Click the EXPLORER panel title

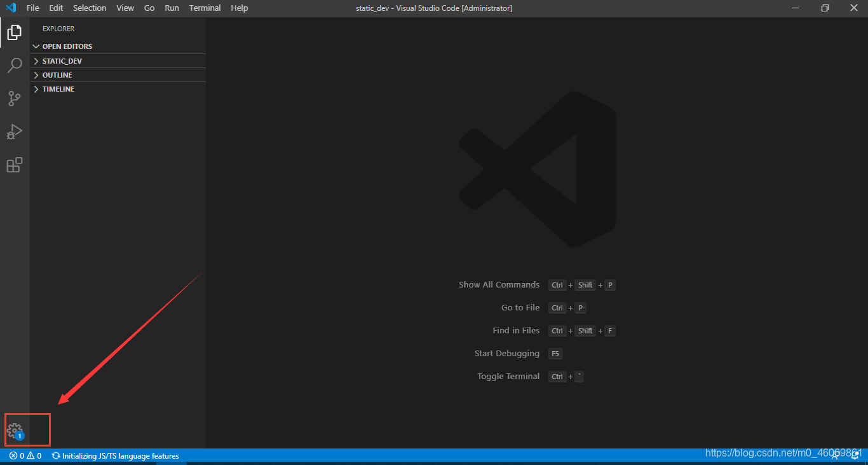point(58,29)
